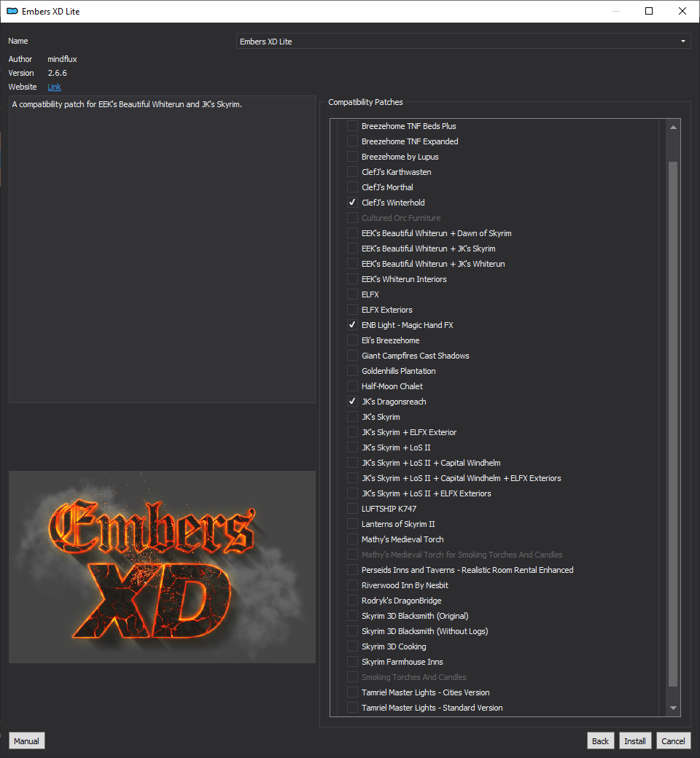Select ClefJ's Morthal checkbox
Screen dimensions: 700x758
353,187
